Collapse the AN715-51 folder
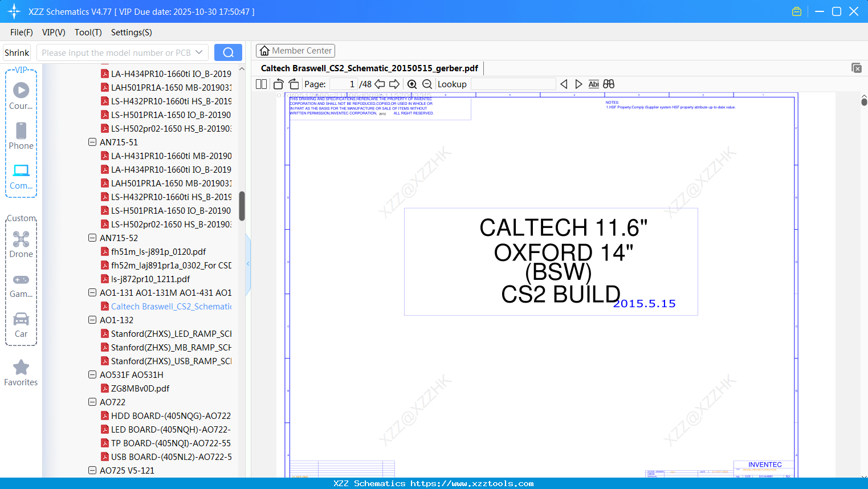The height and width of the screenshot is (489, 868). (92, 142)
